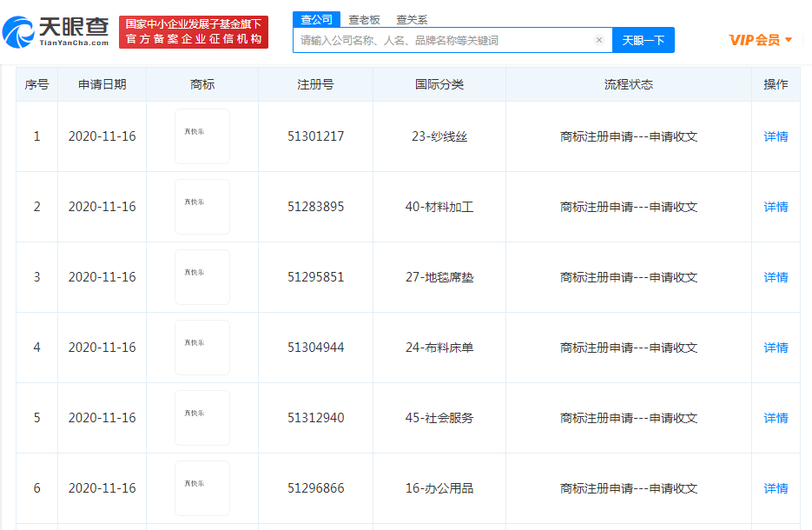
Task: Click the TianYanCha logo icon
Action: click(x=19, y=33)
